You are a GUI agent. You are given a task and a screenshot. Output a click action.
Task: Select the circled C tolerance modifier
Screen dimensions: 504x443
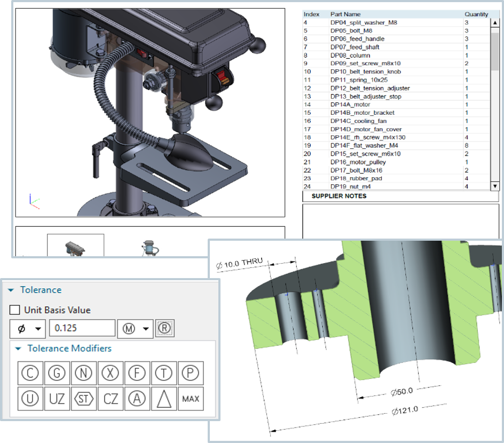(x=30, y=374)
